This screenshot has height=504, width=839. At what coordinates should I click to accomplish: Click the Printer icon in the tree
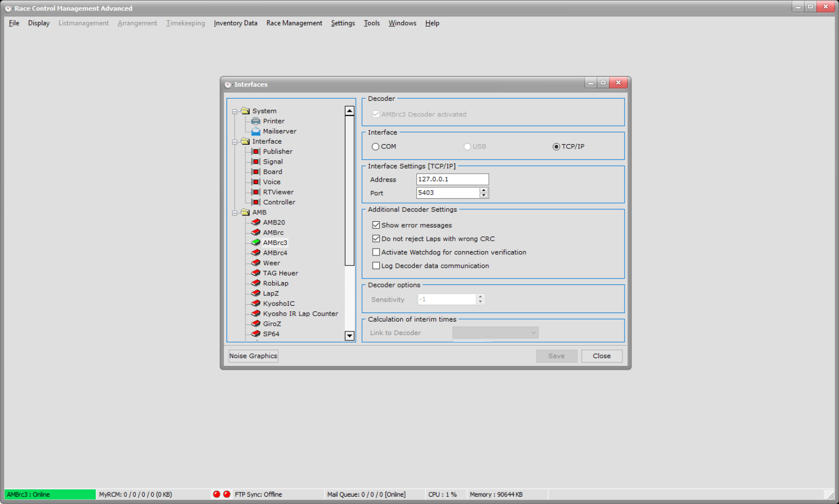[x=256, y=121]
